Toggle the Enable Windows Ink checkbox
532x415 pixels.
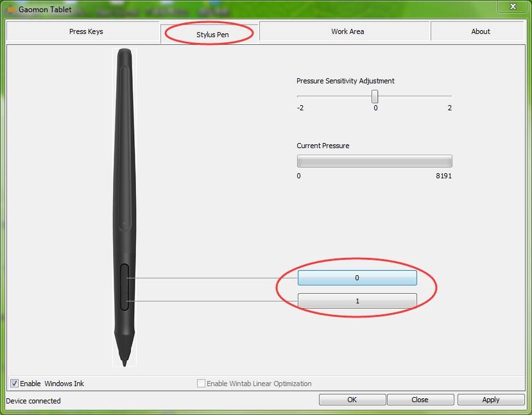pyautogui.click(x=14, y=384)
